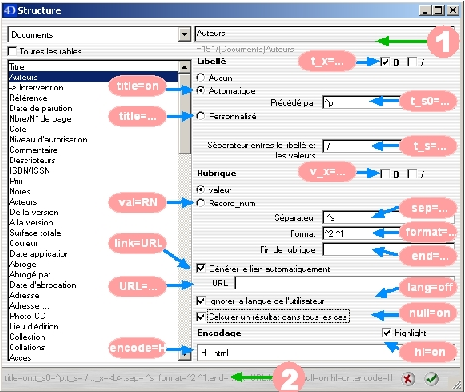The width and height of the screenshot is (465, 392).
Task: Click the green checkmark validate icon
Action: [x=432, y=379]
